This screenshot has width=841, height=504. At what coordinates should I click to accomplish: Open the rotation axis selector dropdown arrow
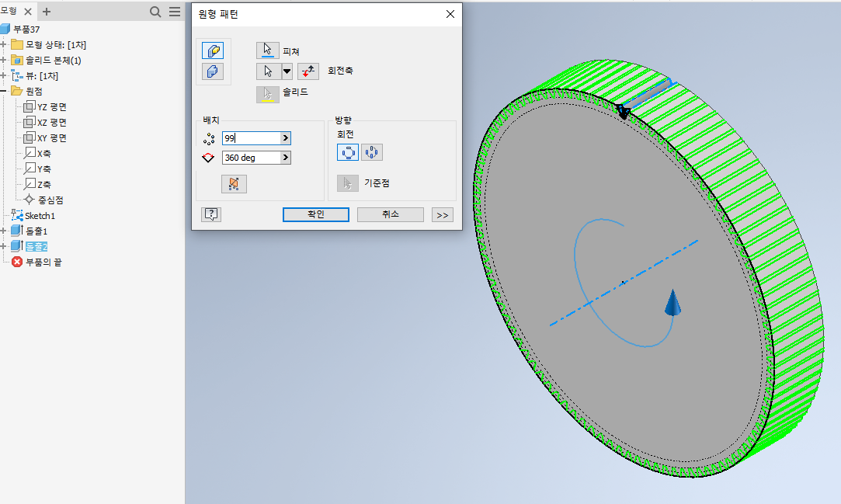[x=287, y=71]
